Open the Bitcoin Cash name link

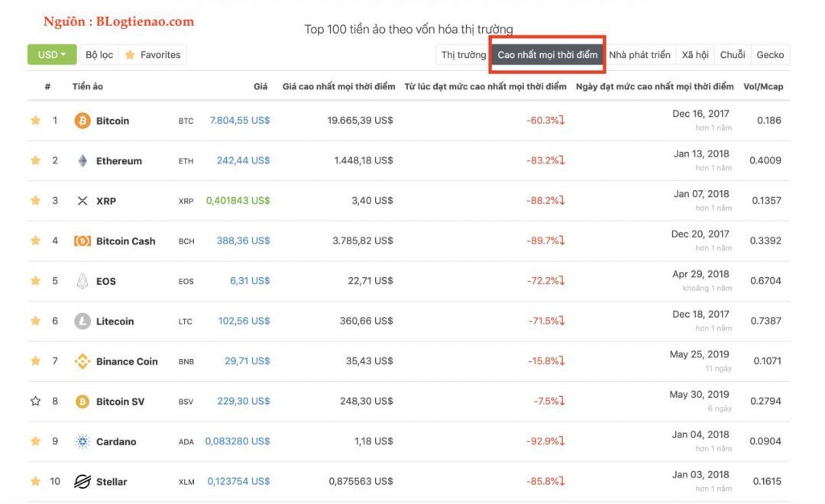click(126, 241)
